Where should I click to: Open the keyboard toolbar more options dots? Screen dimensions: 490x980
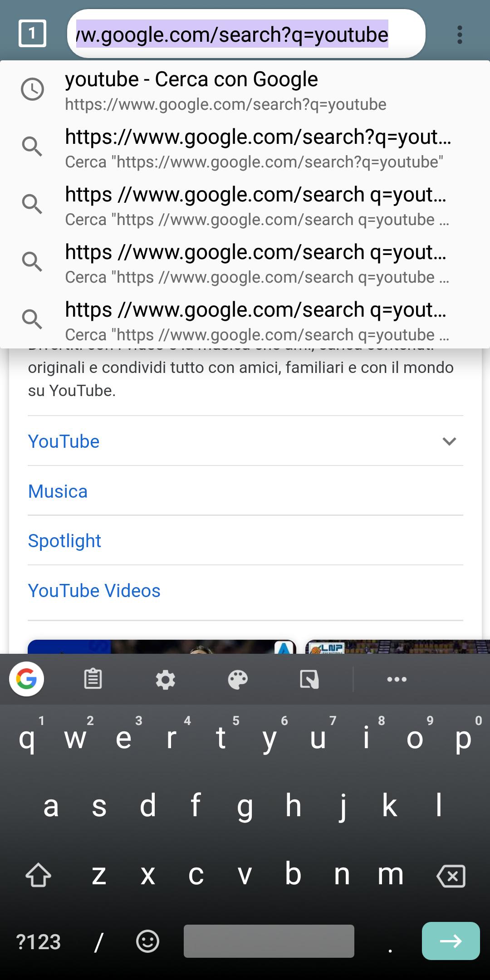397,679
